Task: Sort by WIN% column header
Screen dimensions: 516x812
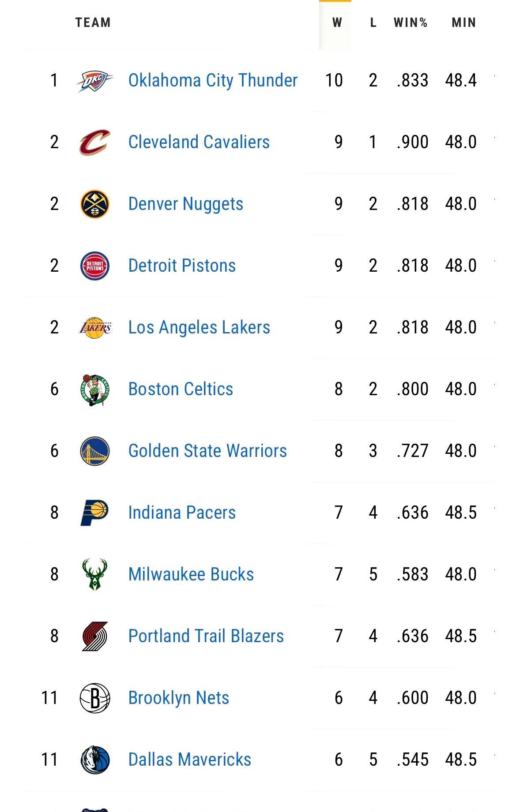Action: 411,22
